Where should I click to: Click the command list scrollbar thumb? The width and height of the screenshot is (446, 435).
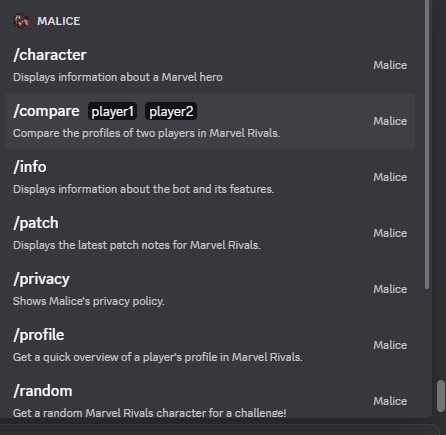(427, 144)
